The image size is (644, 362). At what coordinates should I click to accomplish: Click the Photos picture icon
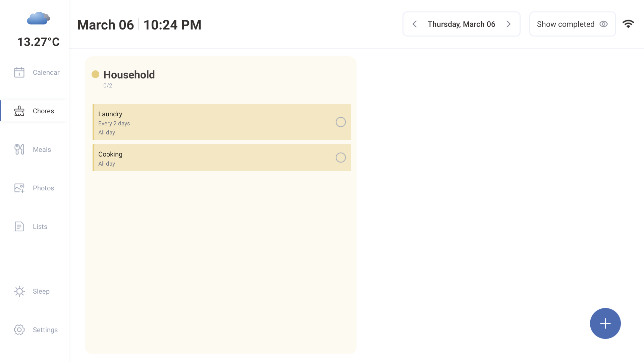[19, 188]
